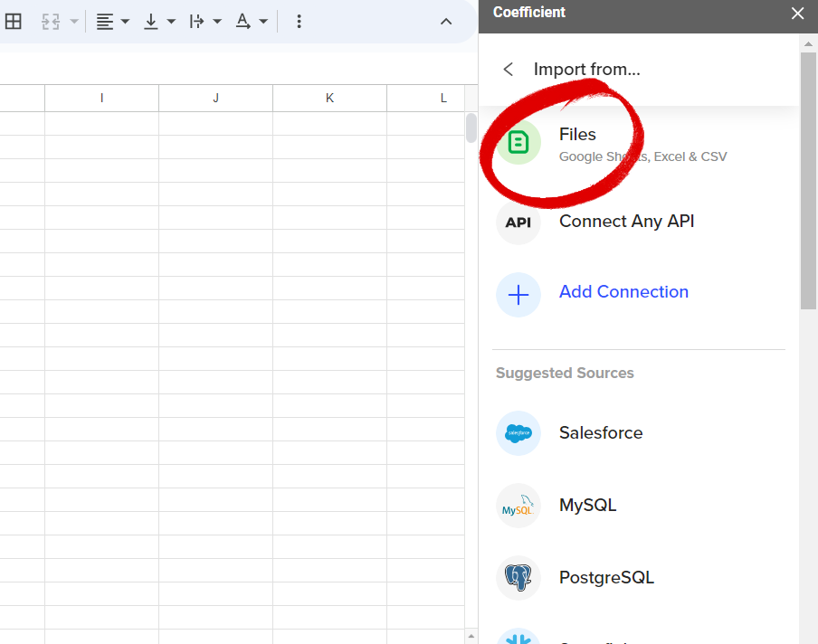This screenshot has height=644, width=818.
Task: Collapse the toolbar with the up chevron
Action: coord(446,22)
